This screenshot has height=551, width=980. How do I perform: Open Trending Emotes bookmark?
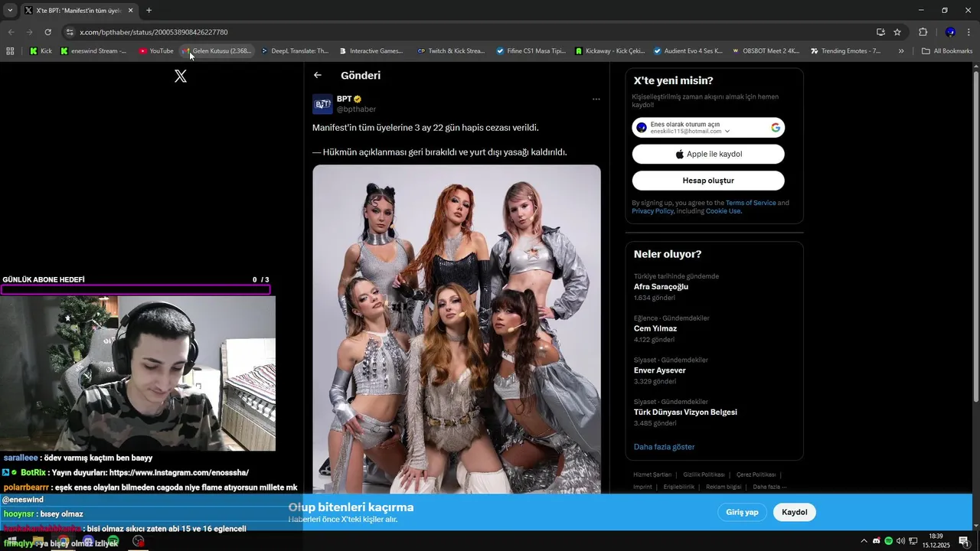(845, 51)
